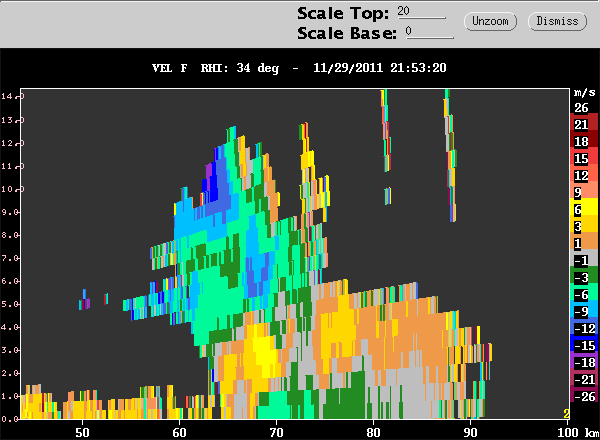Click the 100 km range axis label

[568, 433]
